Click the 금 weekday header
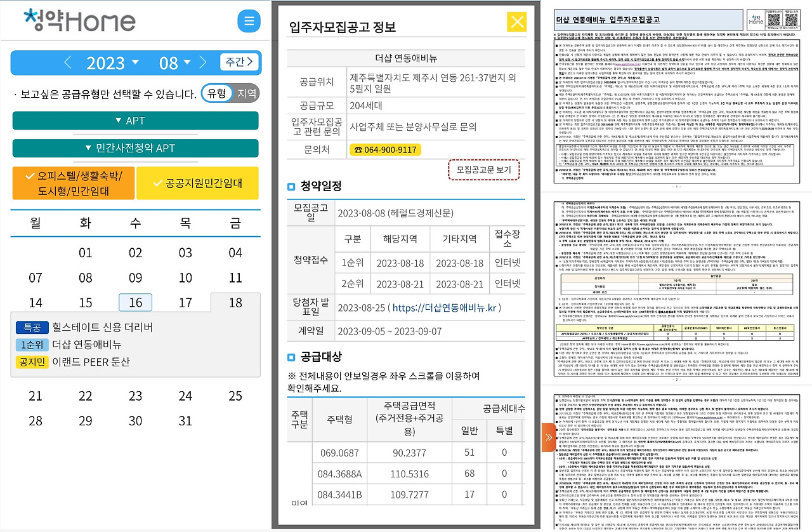Image resolution: width=812 pixels, height=532 pixels. pyautogui.click(x=235, y=222)
